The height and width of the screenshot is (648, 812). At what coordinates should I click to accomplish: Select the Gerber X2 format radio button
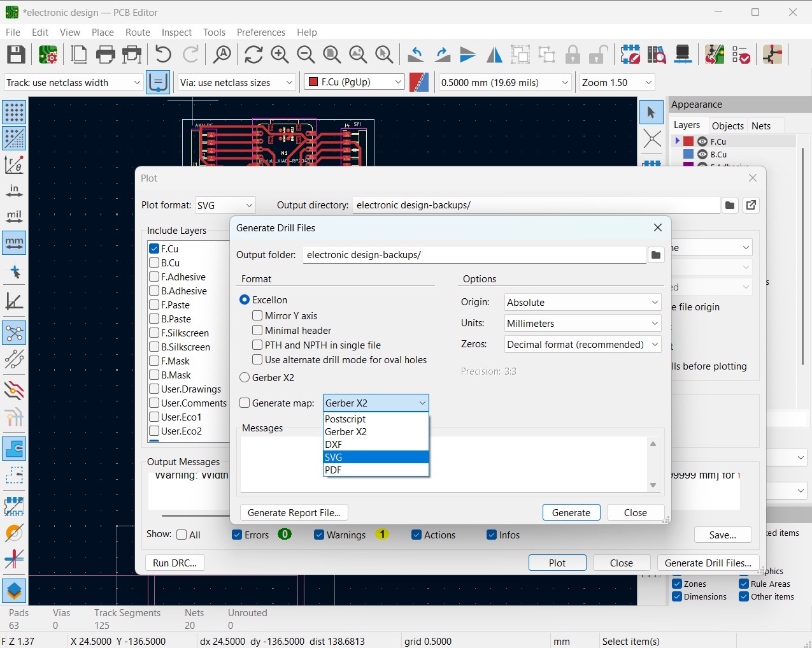coord(245,377)
